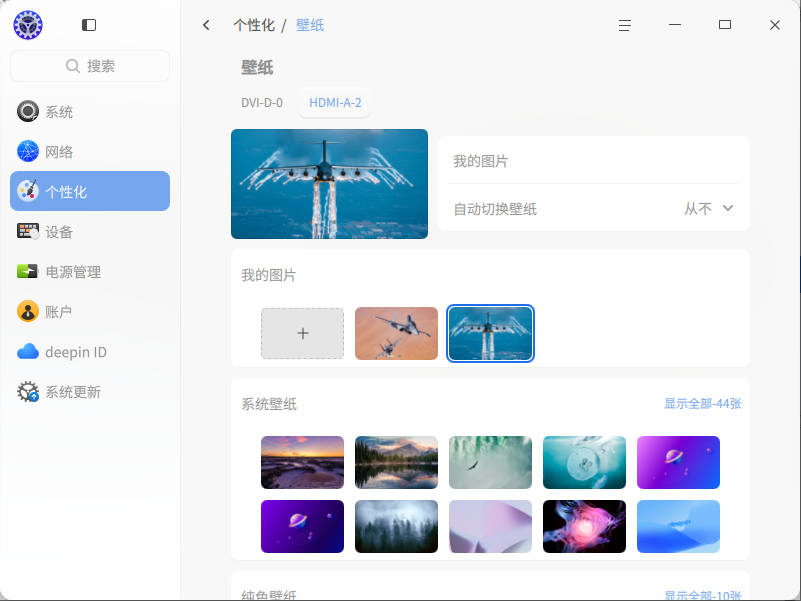Pick the foggy forest wallpaper

click(396, 526)
